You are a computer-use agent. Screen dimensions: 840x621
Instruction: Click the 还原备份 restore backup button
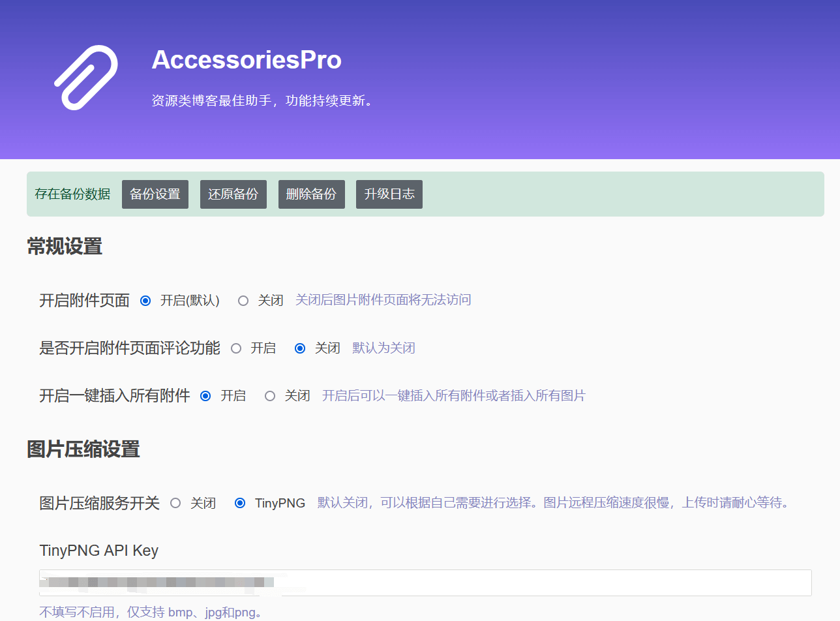[233, 194]
